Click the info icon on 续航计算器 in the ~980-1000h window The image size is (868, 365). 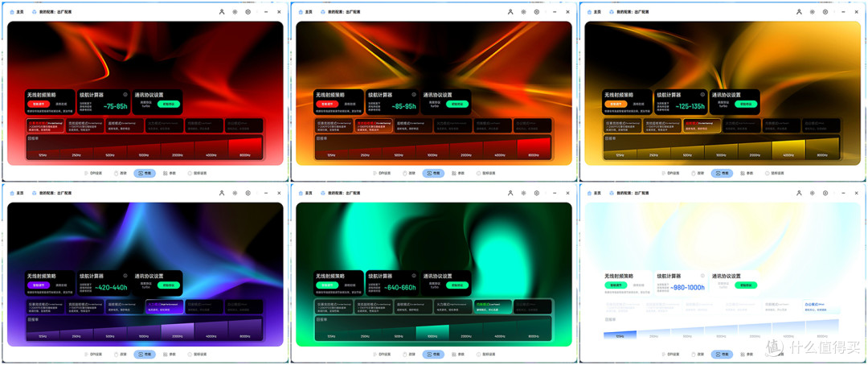(x=702, y=275)
